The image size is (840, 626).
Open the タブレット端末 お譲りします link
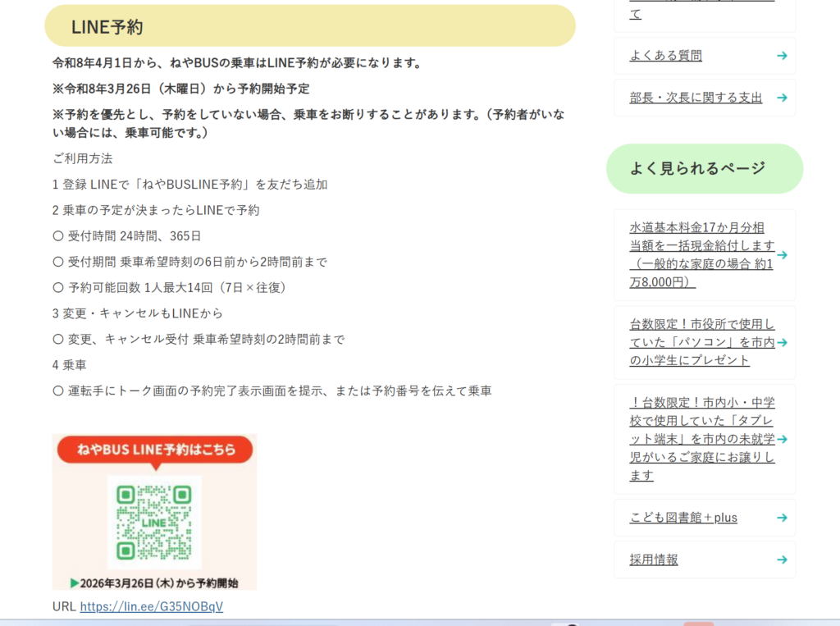click(702, 439)
